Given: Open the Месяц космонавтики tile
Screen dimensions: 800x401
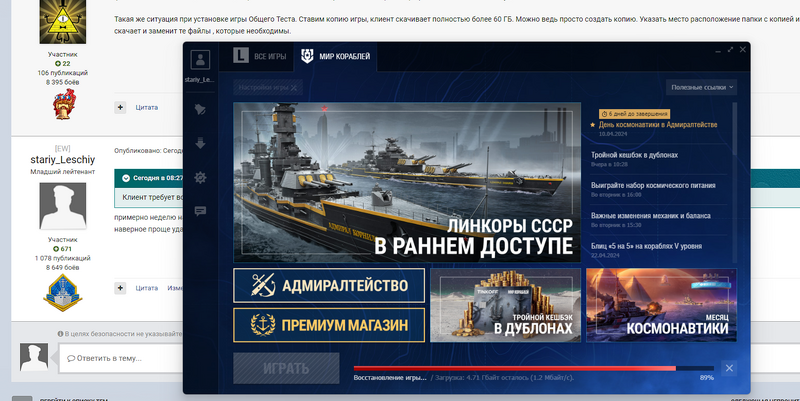Looking at the screenshot, I should (x=661, y=305).
